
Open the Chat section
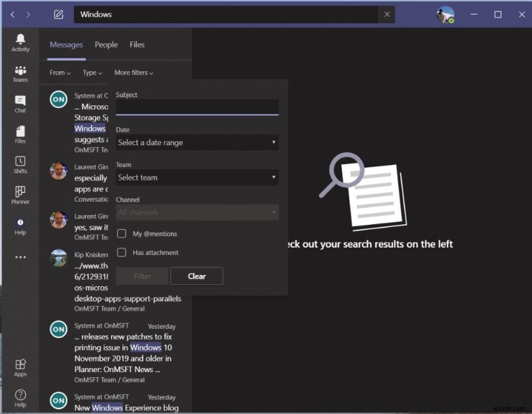(x=20, y=104)
